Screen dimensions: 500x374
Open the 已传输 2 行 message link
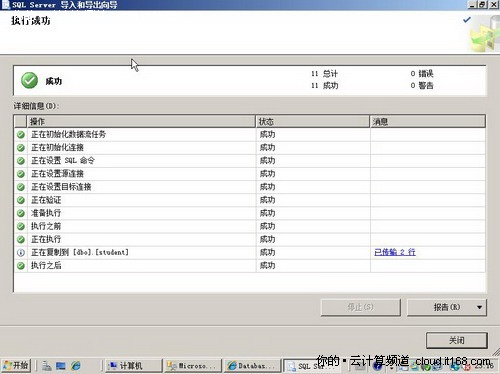click(x=395, y=252)
